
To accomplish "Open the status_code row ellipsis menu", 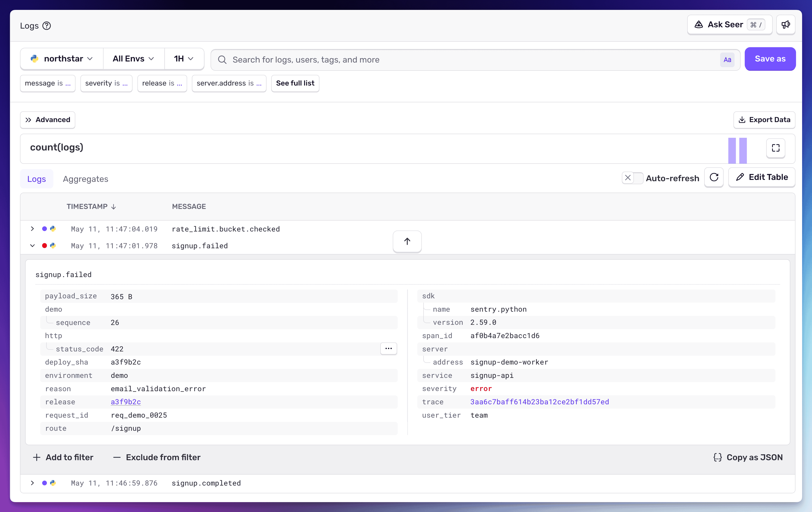I will [x=388, y=348].
